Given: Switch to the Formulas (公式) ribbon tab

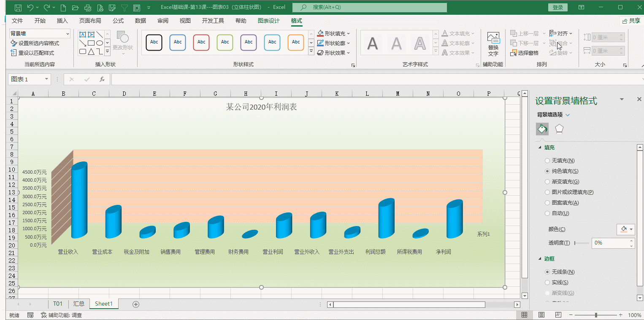Looking at the screenshot, I should point(118,21).
